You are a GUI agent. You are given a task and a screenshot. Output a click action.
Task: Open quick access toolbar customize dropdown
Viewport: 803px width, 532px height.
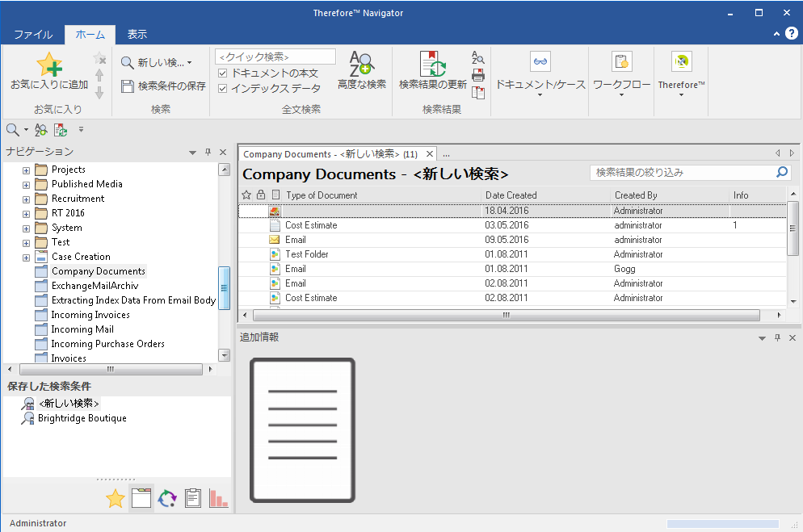point(81,130)
